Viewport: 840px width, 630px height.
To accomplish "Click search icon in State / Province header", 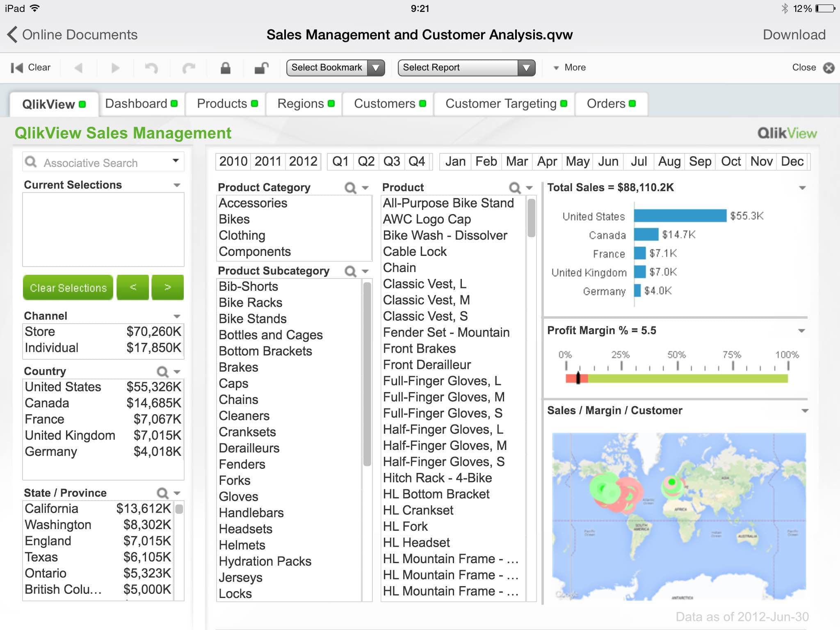I will pyautogui.click(x=162, y=493).
